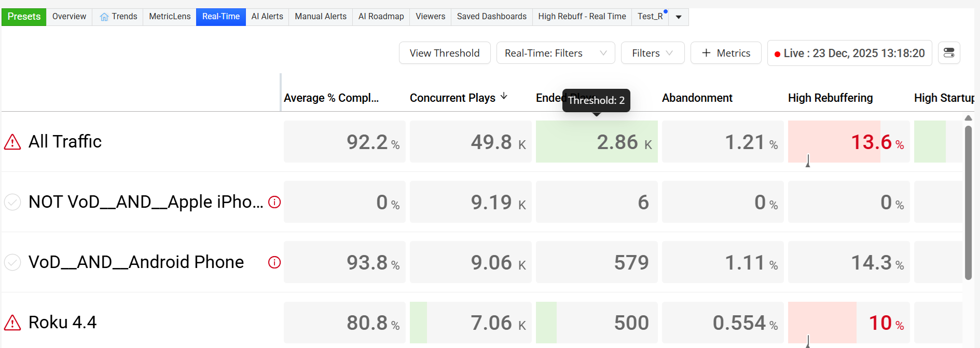Switch to the MetricLens tab
This screenshot has height=348, width=980.
170,17
